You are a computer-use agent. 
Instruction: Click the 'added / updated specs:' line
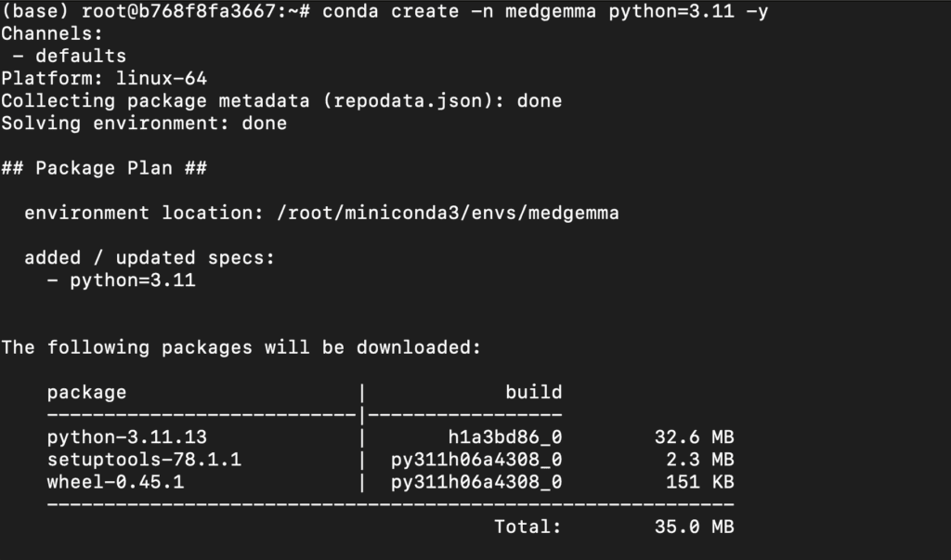pos(150,258)
